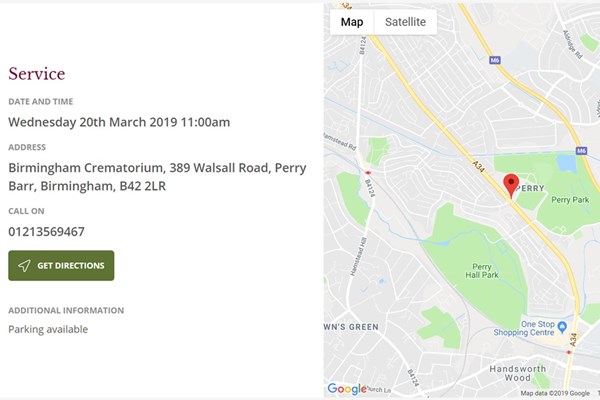Click the Google logo on map
Screen dimensions: 600x400
[347, 389]
